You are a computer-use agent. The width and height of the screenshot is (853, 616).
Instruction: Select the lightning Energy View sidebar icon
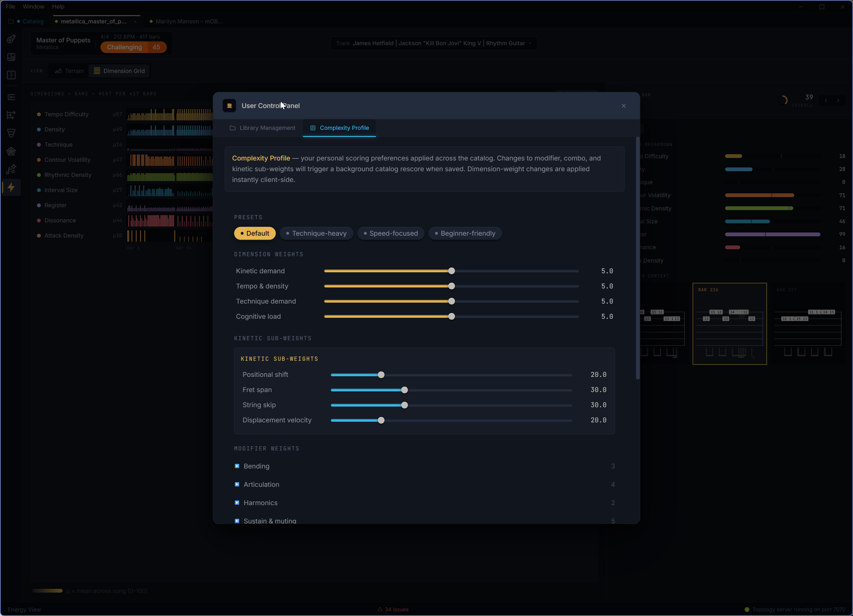[11, 187]
